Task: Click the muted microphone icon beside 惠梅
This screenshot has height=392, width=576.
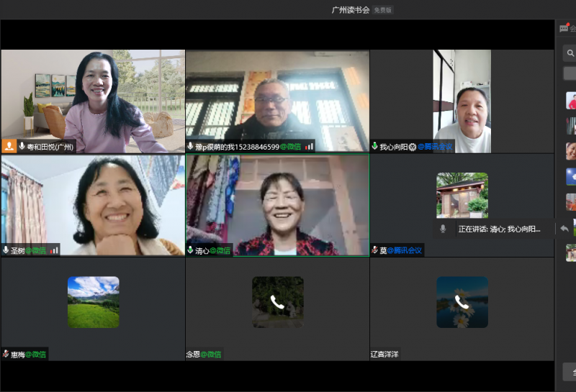Action: (6, 354)
